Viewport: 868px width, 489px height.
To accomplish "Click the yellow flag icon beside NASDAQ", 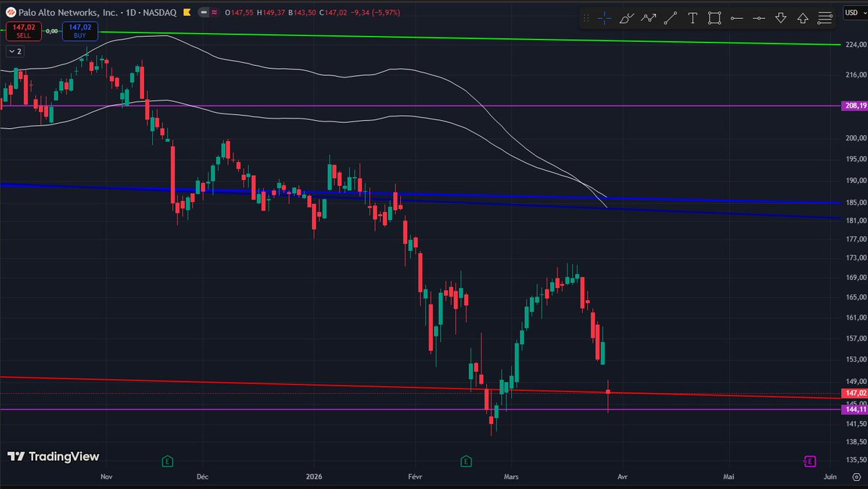I will point(187,12).
